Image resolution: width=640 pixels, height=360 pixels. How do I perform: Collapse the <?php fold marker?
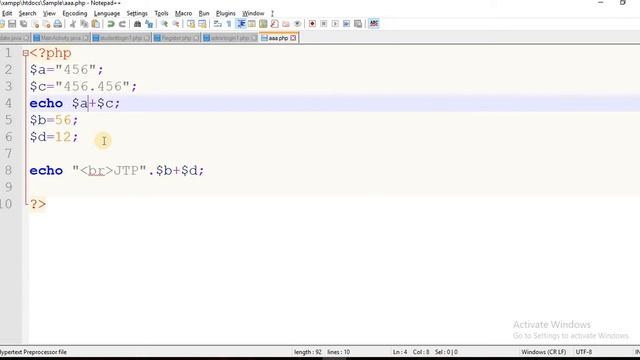(x=26, y=53)
